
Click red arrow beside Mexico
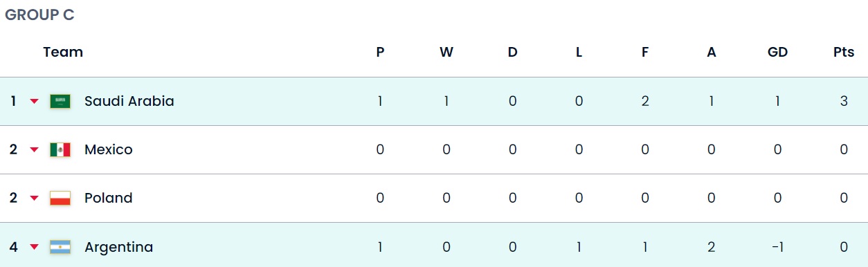[34, 150]
